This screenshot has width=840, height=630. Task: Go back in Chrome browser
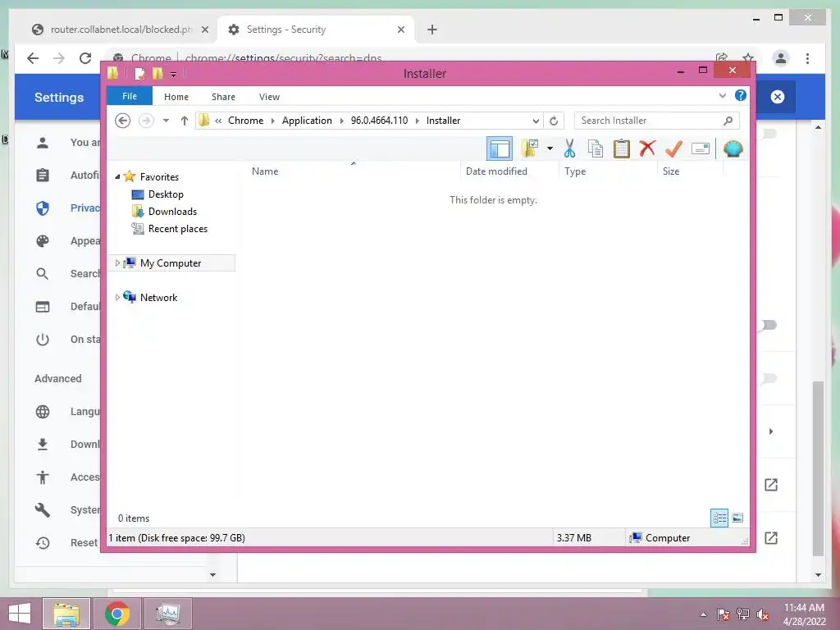[33, 58]
